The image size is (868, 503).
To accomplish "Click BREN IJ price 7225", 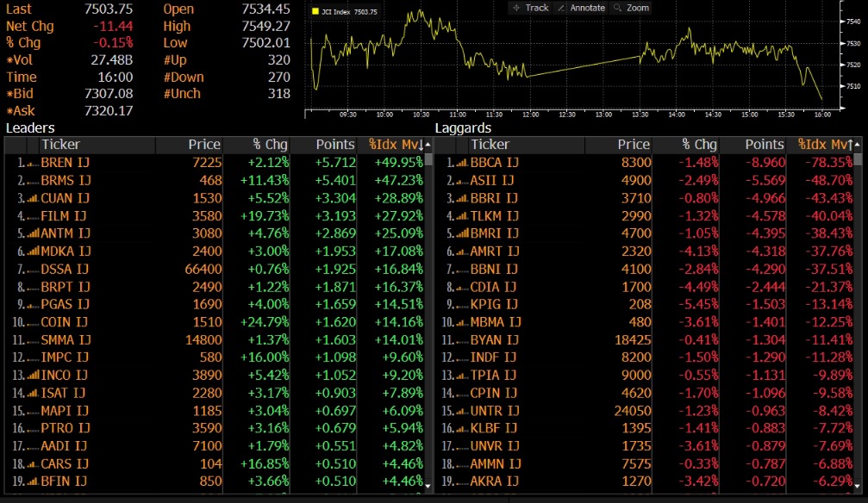I will 207,164.
